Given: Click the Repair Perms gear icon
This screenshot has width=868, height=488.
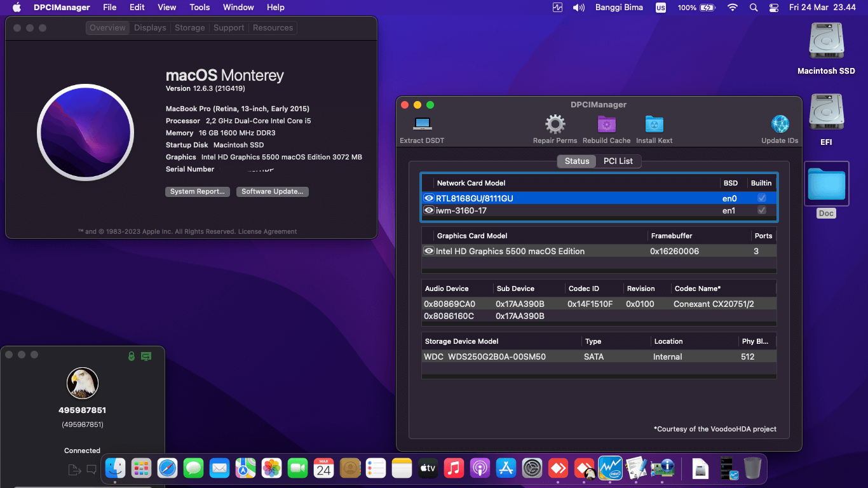Looking at the screenshot, I should [555, 125].
